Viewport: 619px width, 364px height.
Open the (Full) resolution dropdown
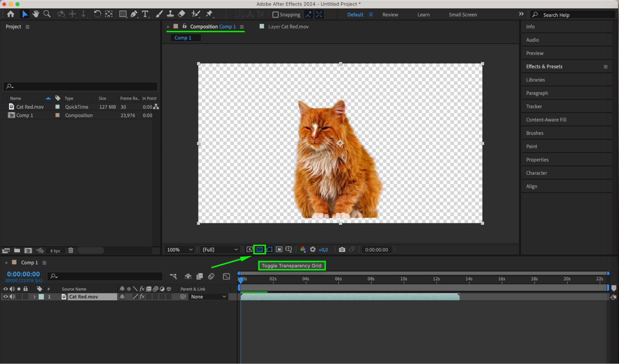coord(220,249)
